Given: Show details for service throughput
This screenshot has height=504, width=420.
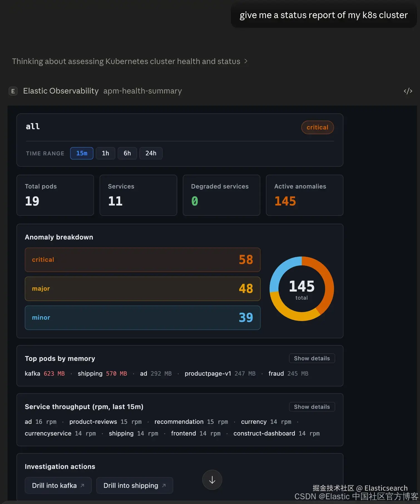Looking at the screenshot, I should tap(312, 407).
